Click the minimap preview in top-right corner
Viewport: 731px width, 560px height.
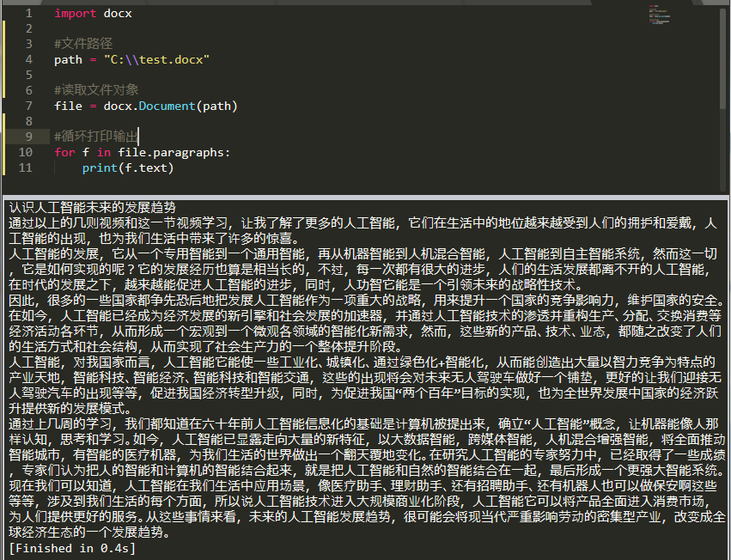(x=659, y=15)
